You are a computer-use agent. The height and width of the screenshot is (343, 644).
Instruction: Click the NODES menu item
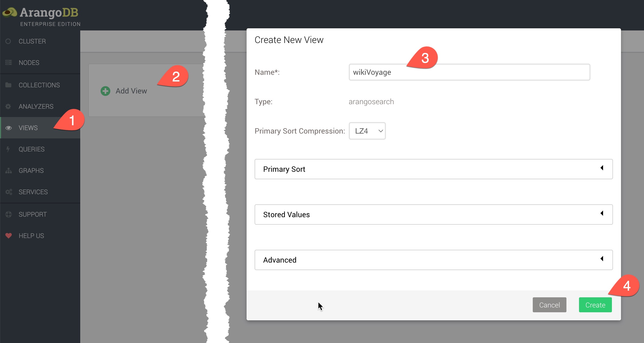[x=29, y=63]
